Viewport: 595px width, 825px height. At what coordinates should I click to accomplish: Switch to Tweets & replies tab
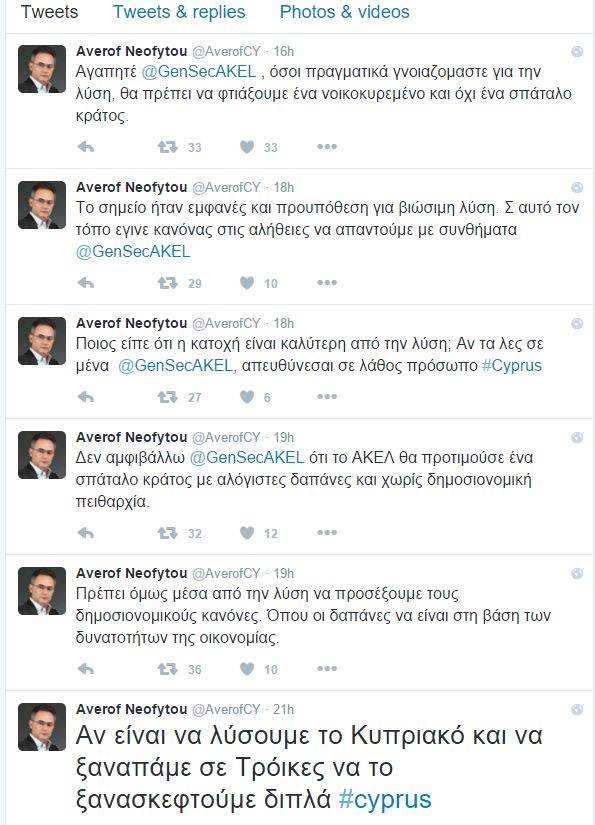tap(179, 12)
